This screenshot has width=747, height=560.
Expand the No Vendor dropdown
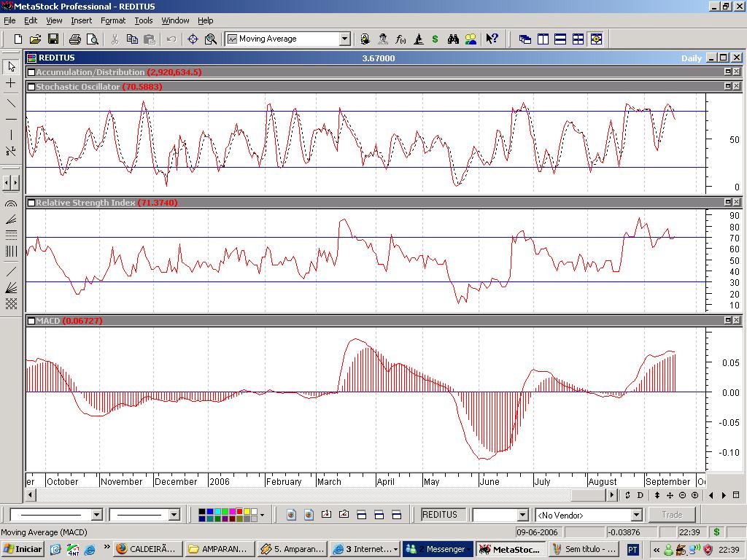click(x=635, y=516)
